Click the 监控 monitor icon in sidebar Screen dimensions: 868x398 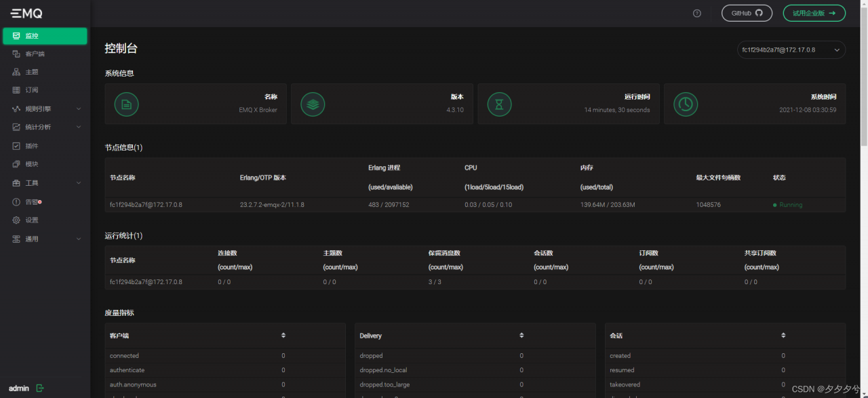click(16, 36)
